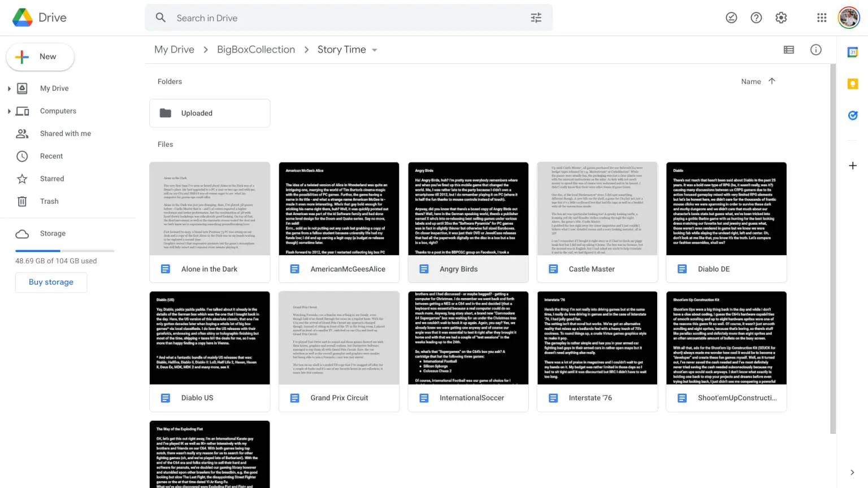Switch to list layout view

coord(789,50)
